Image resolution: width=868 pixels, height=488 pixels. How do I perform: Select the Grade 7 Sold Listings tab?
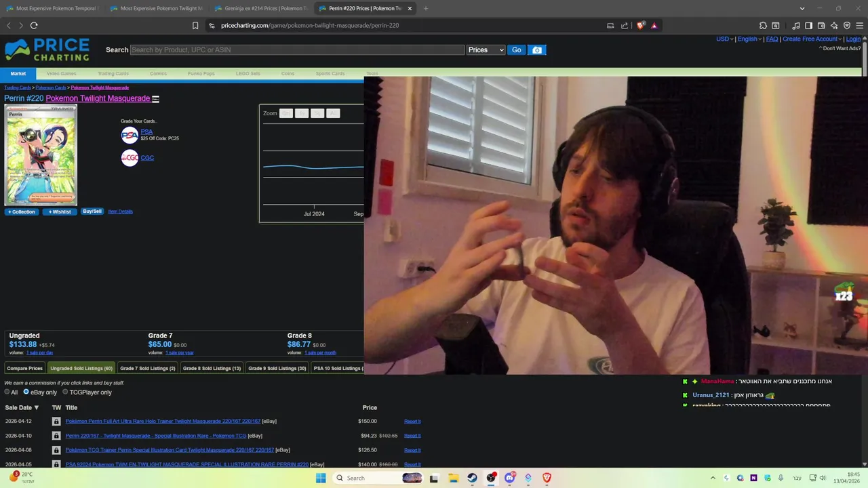click(148, 368)
